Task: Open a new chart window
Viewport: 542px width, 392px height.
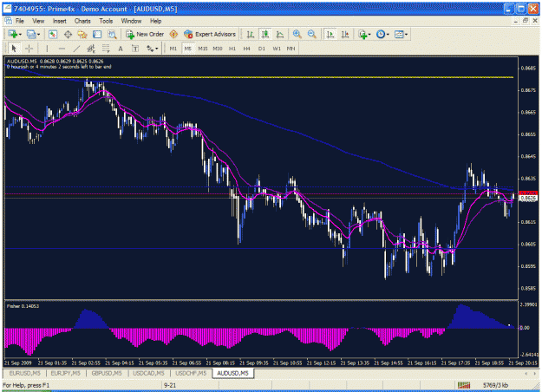Action: 13,34
